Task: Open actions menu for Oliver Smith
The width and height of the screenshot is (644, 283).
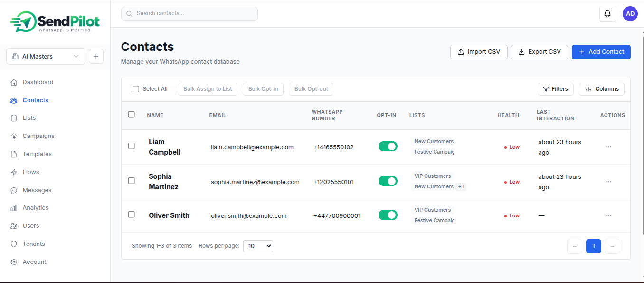Action: point(608,215)
